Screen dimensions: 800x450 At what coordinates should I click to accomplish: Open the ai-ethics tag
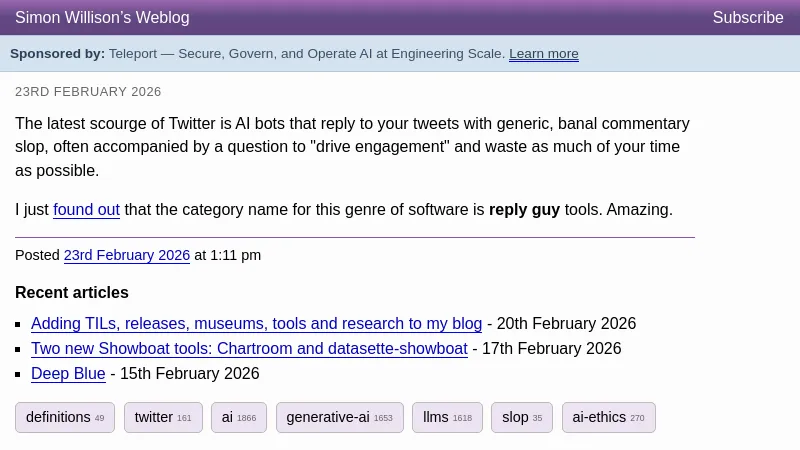pyautogui.click(x=608, y=417)
